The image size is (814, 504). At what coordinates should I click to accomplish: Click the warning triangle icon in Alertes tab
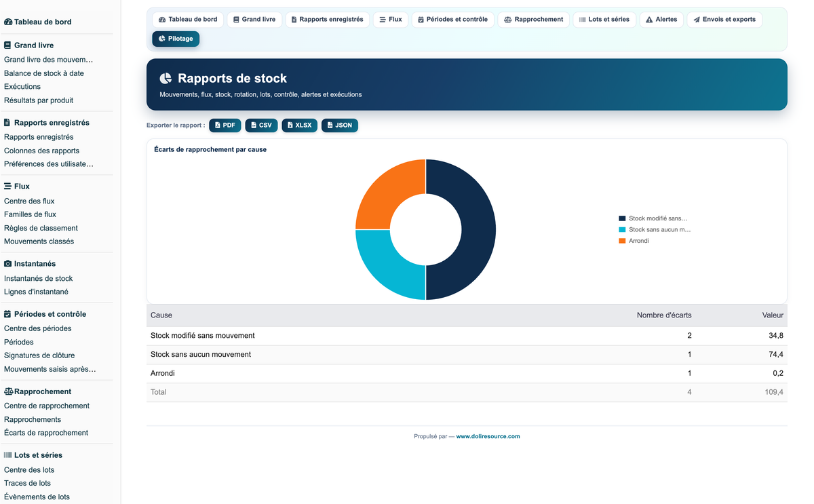(x=649, y=20)
